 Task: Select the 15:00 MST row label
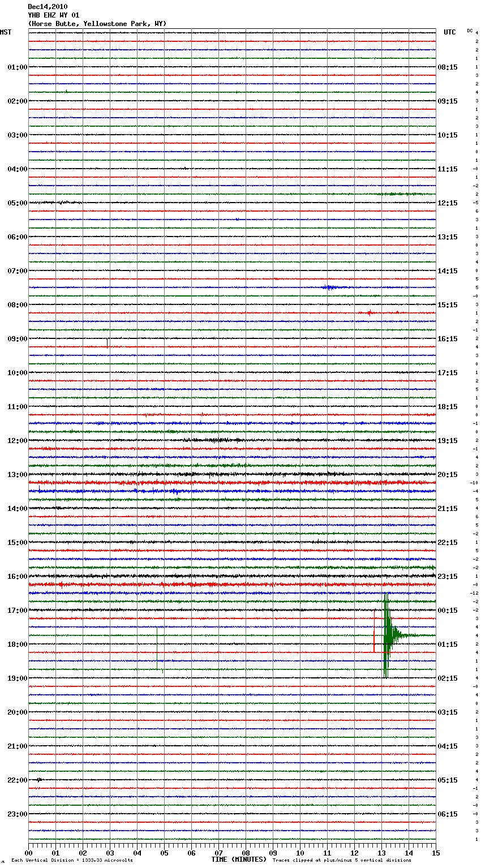coord(18,543)
